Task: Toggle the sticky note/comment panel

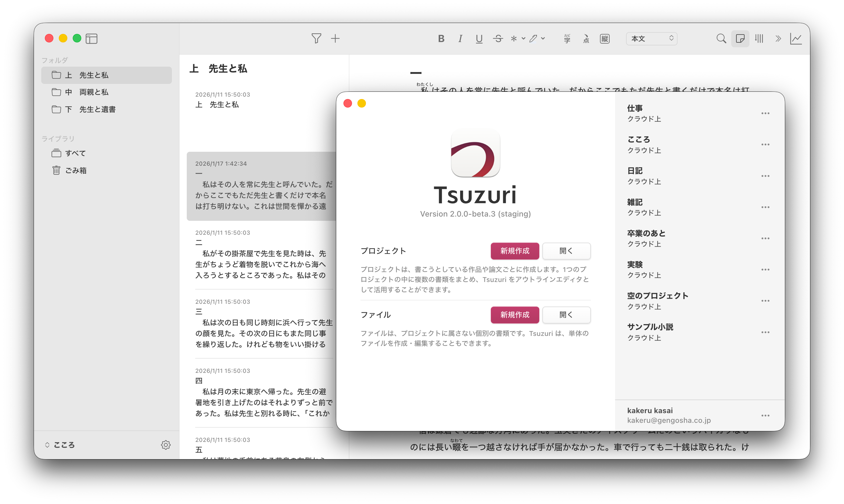Action: coord(740,38)
